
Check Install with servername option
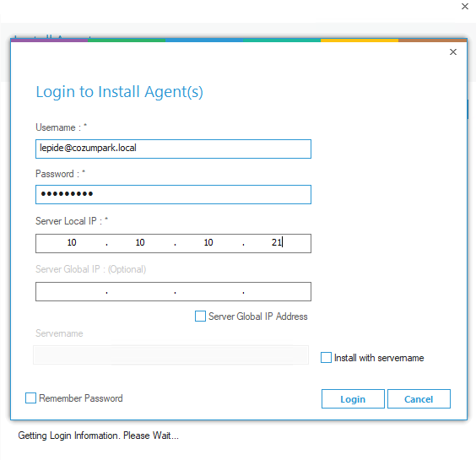tap(326, 357)
